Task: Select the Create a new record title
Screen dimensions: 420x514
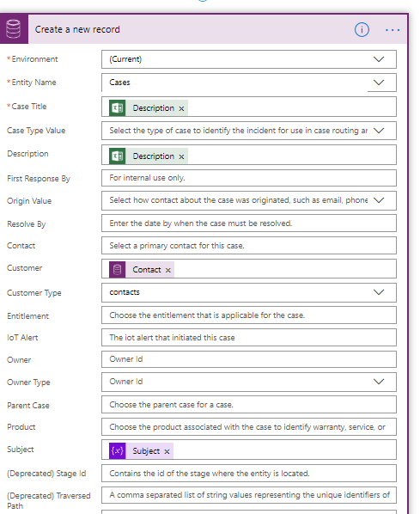Action: point(77,29)
